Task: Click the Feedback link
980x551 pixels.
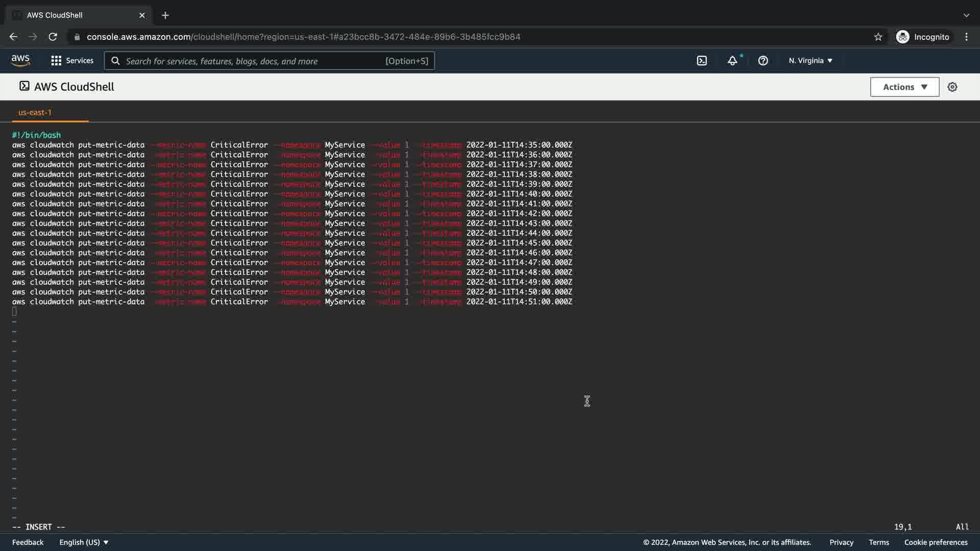Action: [28, 542]
